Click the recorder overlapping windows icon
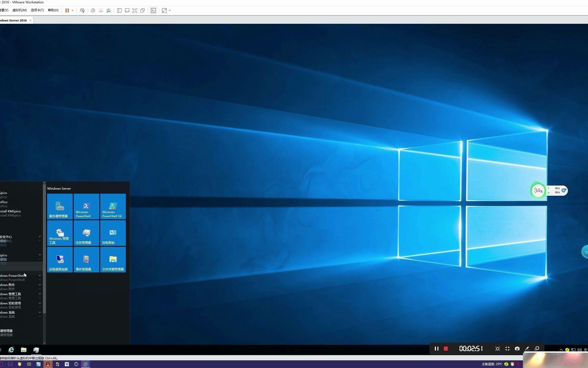This screenshot has height=368, width=588. click(537, 349)
